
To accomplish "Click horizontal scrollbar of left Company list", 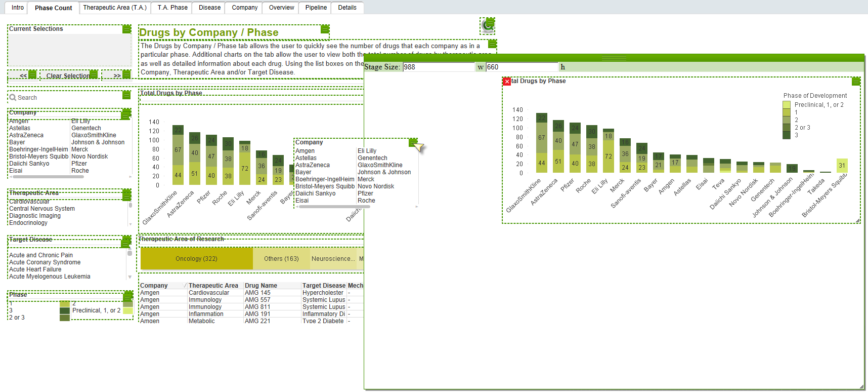I will pos(49,177).
